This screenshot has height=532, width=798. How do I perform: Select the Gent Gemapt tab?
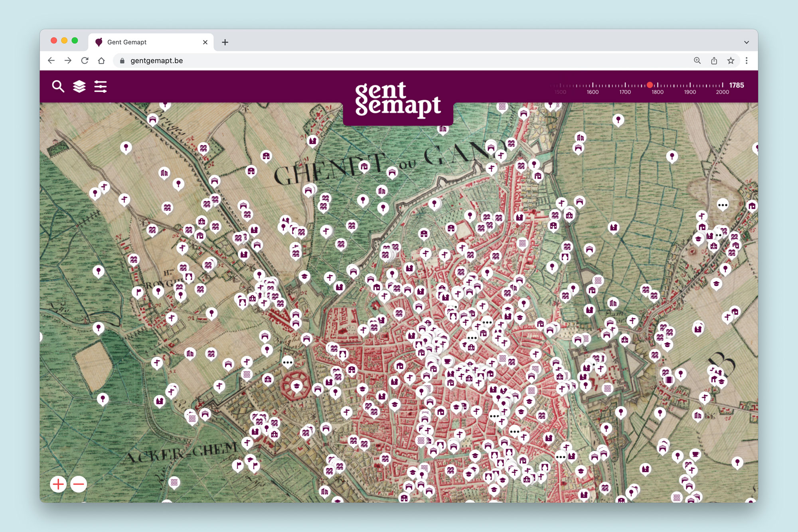(x=151, y=42)
